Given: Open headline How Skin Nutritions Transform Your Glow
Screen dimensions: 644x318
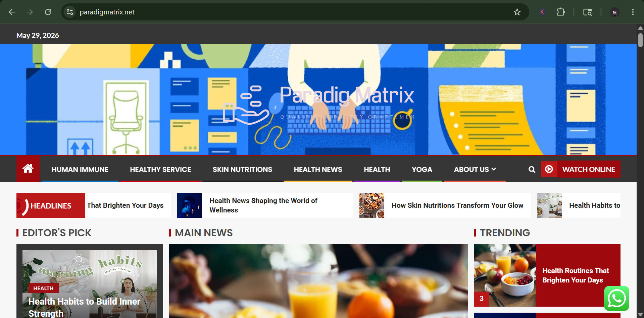Looking at the screenshot, I should tap(457, 205).
